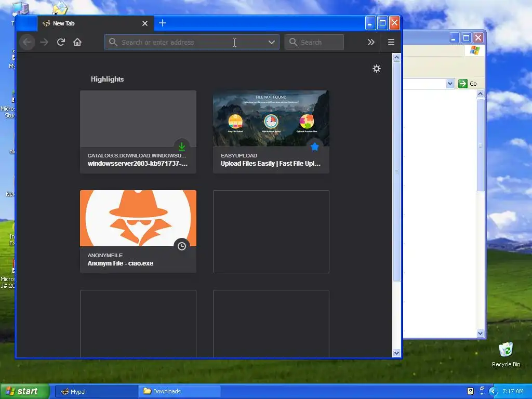Click the Downloads window scrollbar up arrow
Screen dimensions: 532x399
(480, 94)
